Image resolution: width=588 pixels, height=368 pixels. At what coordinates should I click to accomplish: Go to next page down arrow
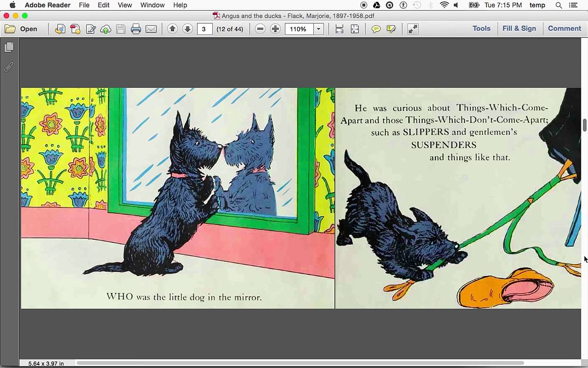click(187, 29)
